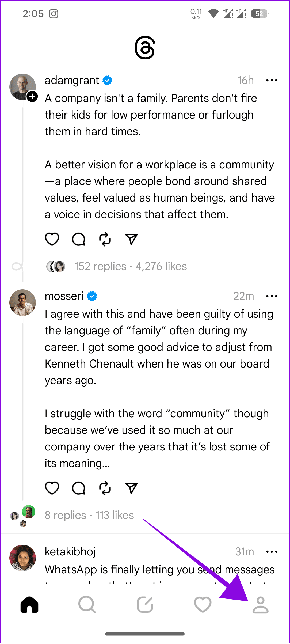View 152 replies on adamgrant's post
290x644 pixels.
[x=100, y=266]
